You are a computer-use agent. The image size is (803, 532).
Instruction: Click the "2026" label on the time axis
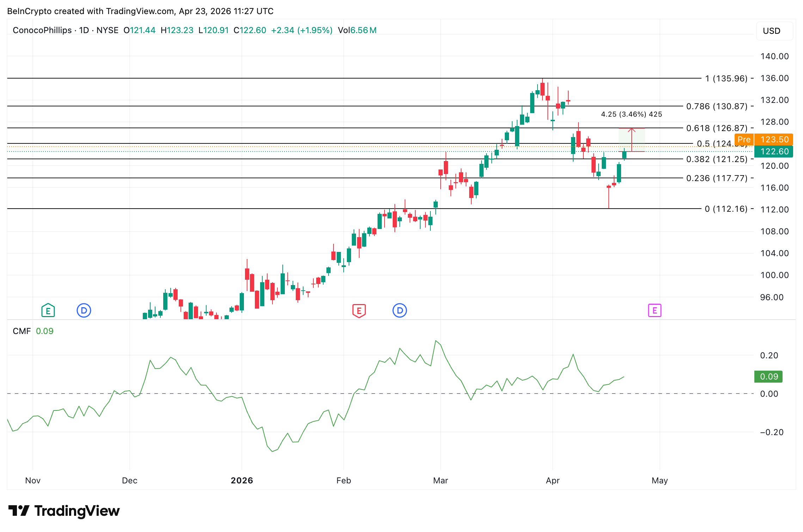click(242, 480)
